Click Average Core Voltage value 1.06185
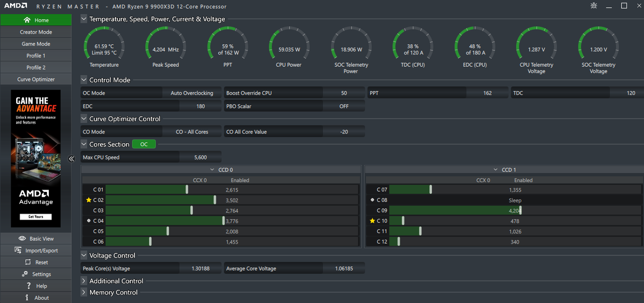This screenshot has width=644, height=303. point(344,268)
